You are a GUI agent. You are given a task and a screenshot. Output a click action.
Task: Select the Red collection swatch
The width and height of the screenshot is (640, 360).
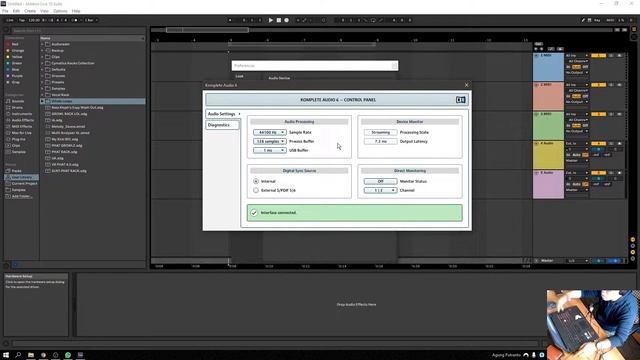coord(8,44)
